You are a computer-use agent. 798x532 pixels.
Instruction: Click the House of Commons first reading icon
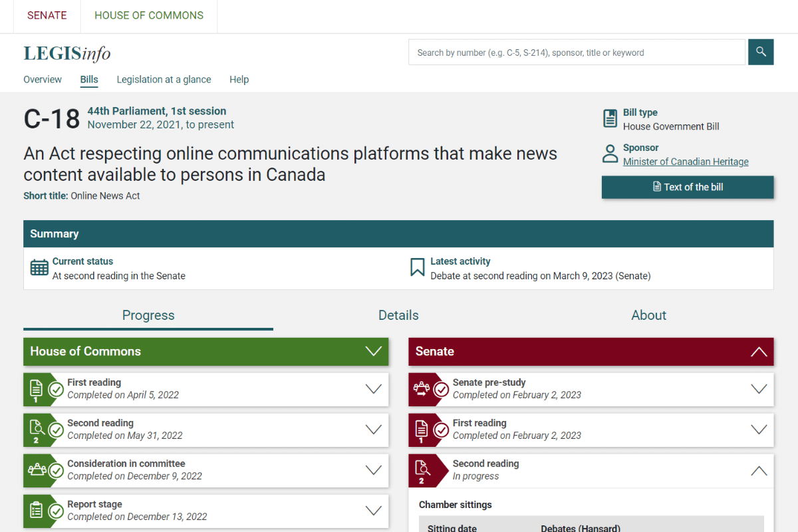point(37,389)
